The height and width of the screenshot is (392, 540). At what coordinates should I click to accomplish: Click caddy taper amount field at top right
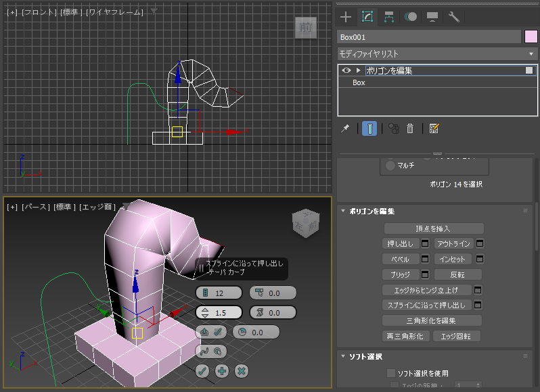(273, 293)
